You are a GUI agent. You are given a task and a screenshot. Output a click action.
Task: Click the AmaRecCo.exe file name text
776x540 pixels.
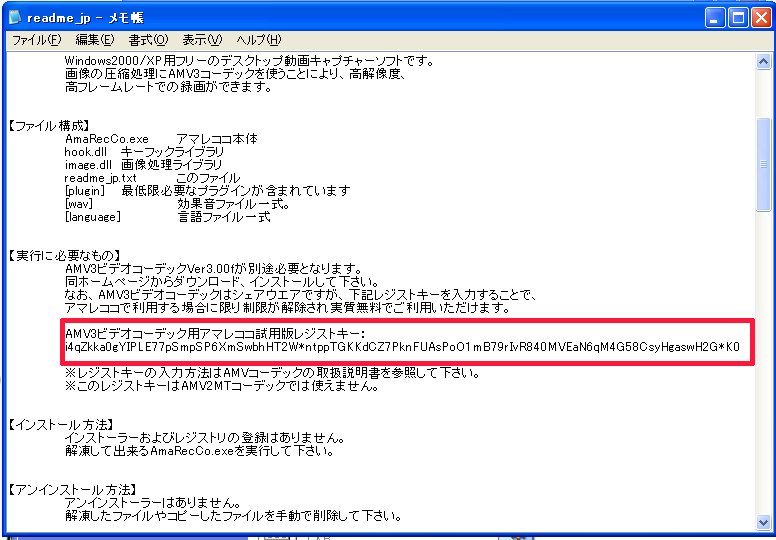(x=106, y=139)
